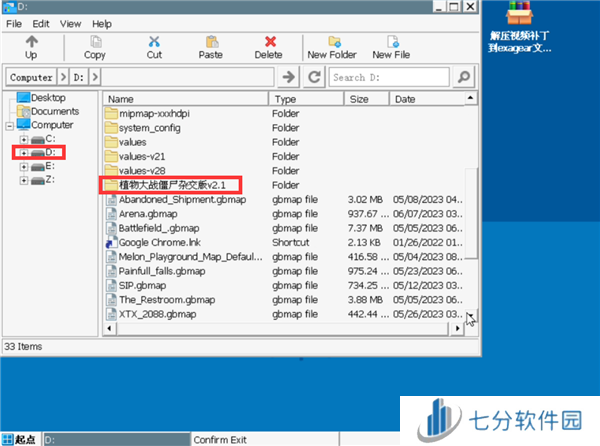Click the Confirm Exit taskbar button
Image resolution: width=600 pixels, height=446 pixels.
[x=230, y=439]
